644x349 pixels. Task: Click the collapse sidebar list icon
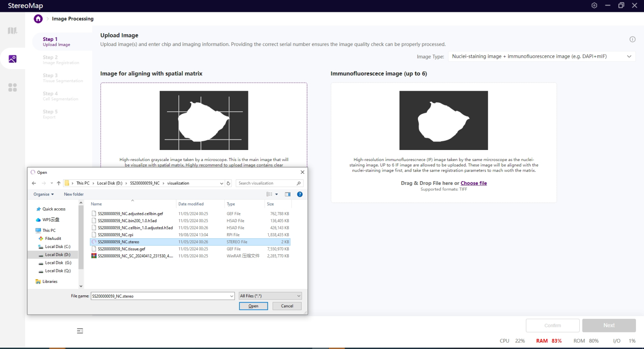[x=80, y=331]
